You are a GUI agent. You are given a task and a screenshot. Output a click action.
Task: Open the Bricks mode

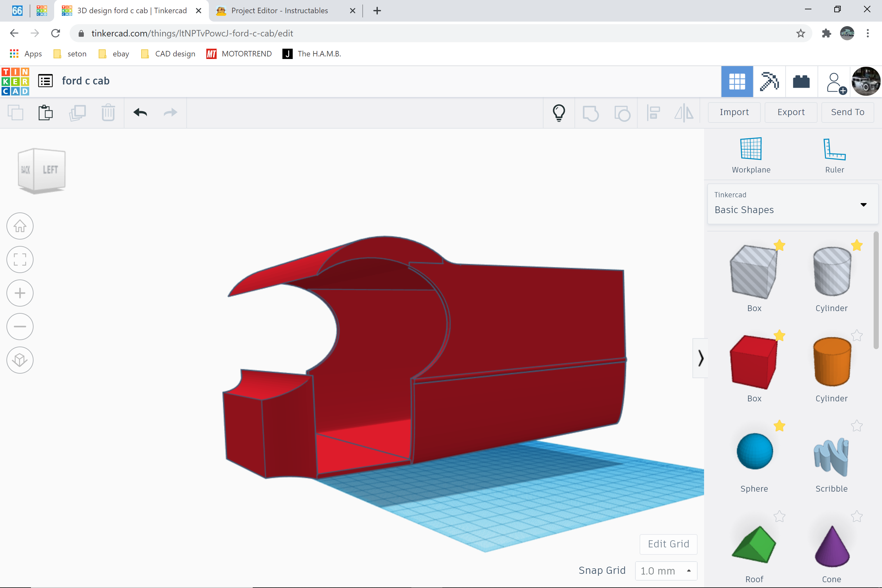click(801, 81)
